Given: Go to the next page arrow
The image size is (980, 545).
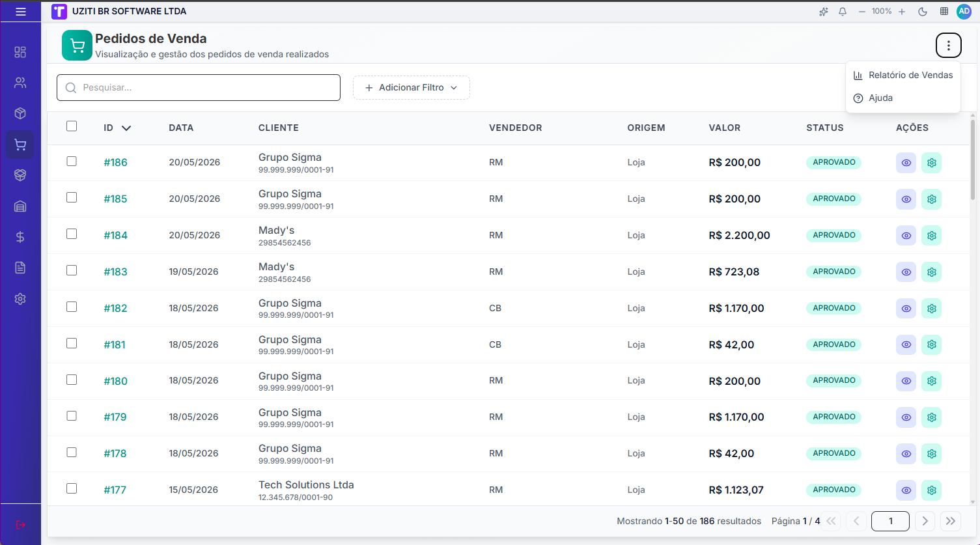Looking at the screenshot, I should click(925, 521).
